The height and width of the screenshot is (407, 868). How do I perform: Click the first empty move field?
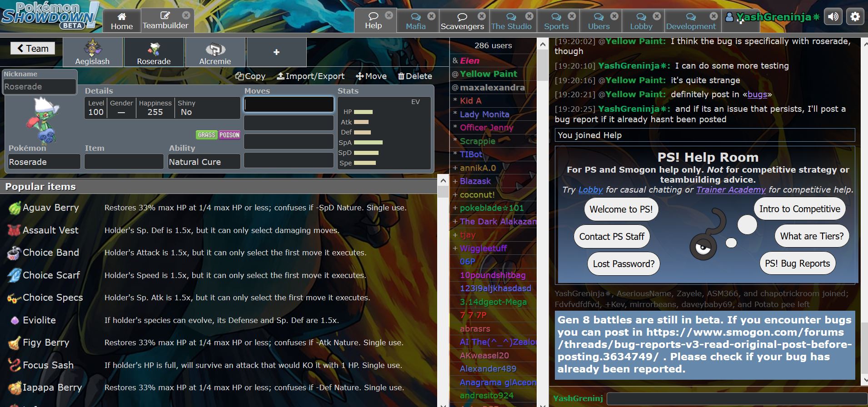tap(289, 104)
